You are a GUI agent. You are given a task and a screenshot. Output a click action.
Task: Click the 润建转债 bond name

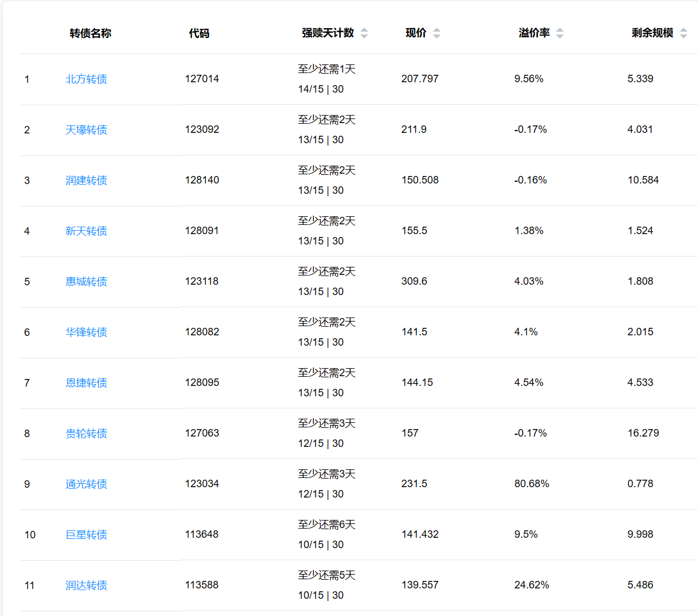[x=86, y=181]
